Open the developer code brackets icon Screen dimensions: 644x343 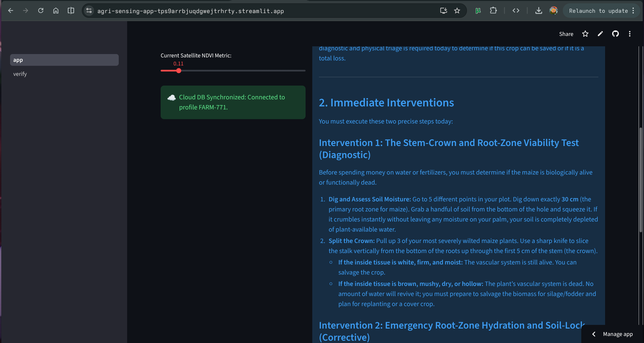click(x=516, y=11)
